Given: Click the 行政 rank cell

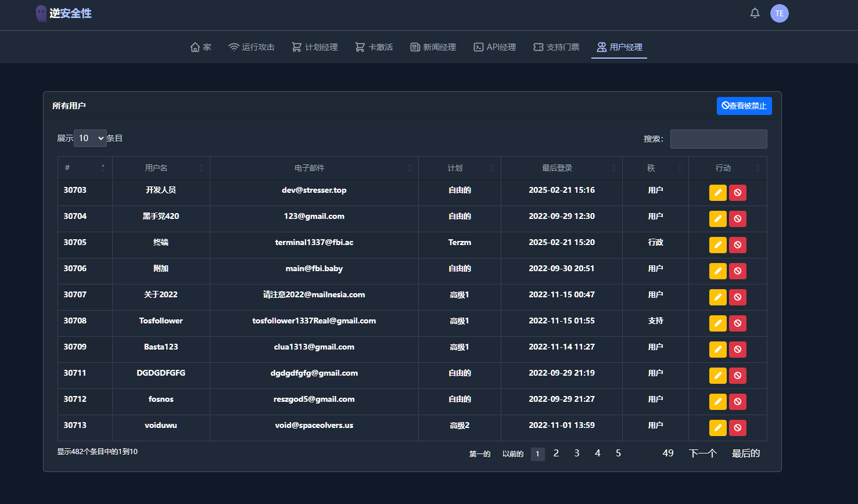Looking at the screenshot, I should tap(655, 242).
